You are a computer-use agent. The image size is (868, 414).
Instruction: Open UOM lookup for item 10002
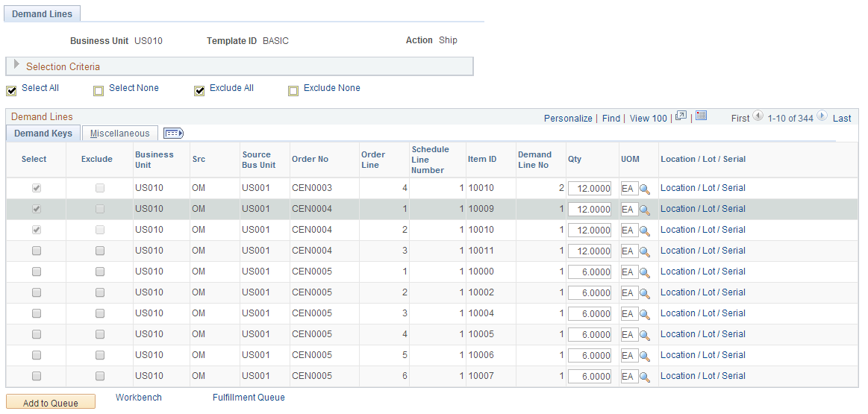click(x=644, y=293)
